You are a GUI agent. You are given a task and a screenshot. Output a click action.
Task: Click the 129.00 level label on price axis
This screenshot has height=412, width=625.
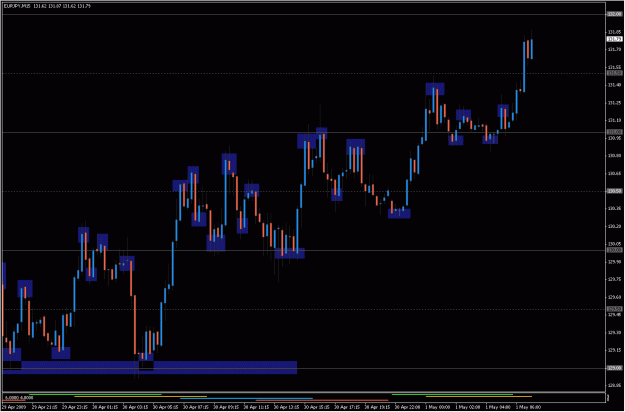tap(614, 368)
